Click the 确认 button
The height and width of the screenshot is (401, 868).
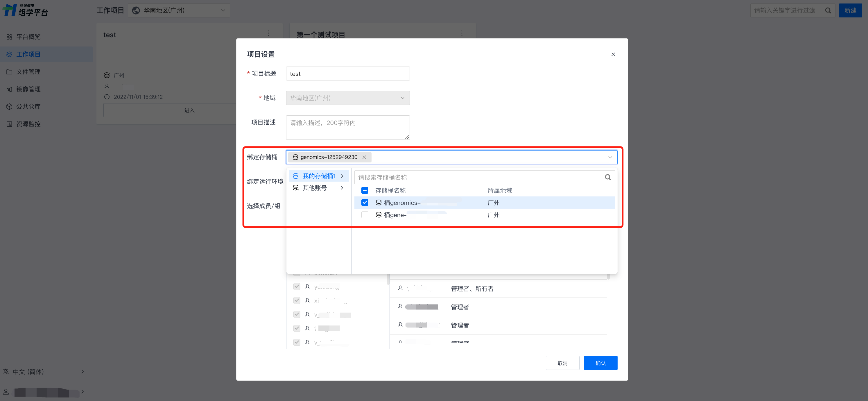click(600, 363)
